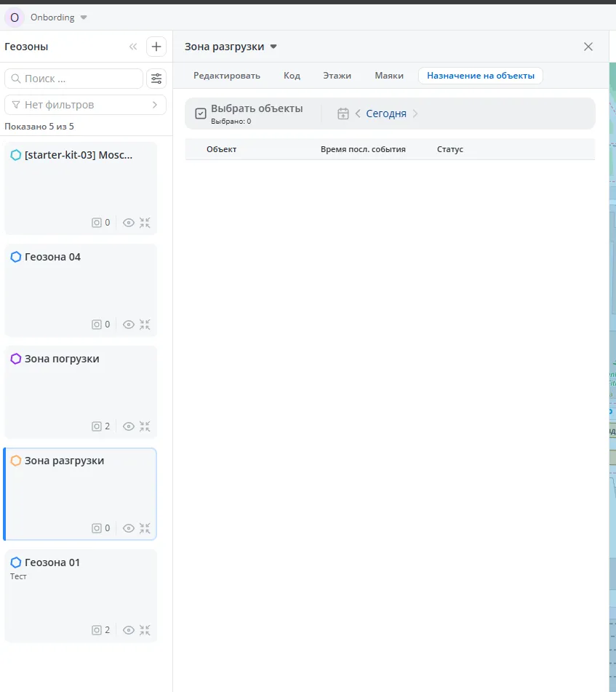Open the Редактировать tab
The height and width of the screenshot is (692, 616).
[x=227, y=76]
